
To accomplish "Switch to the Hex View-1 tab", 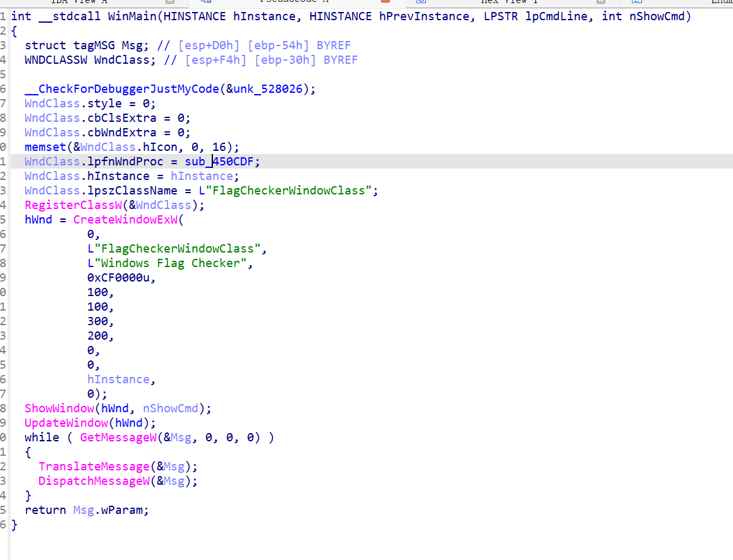I will pyautogui.click(x=509, y=2).
